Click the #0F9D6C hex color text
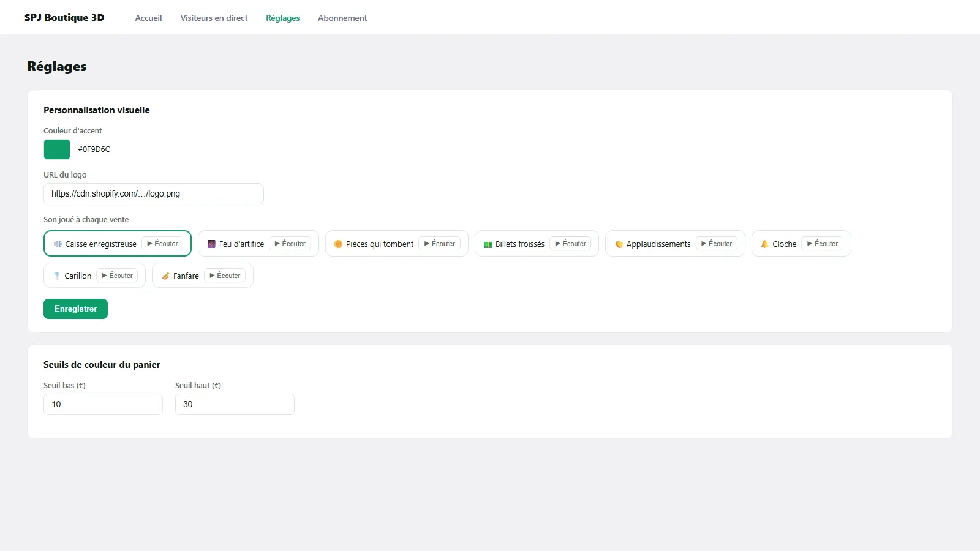This screenshot has width=980, height=551. click(x=94, y=149)
